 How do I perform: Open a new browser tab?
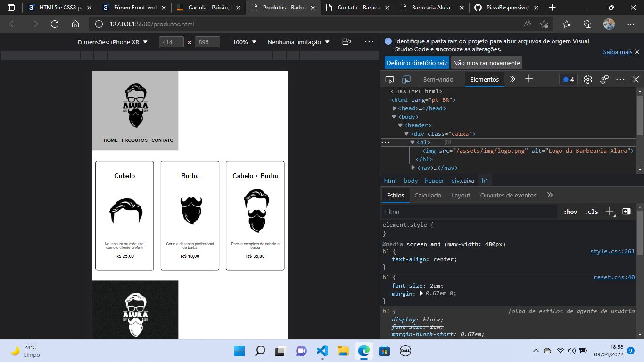[x=553, y=8]
